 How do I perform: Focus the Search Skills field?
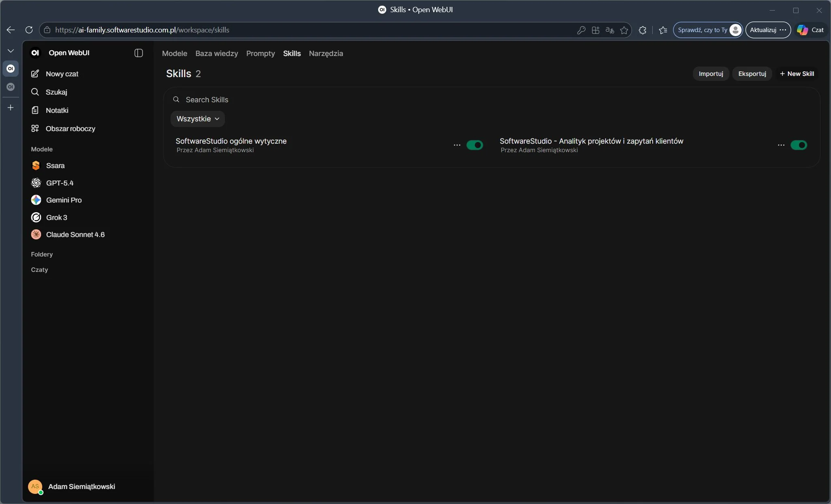pos(491,100)
